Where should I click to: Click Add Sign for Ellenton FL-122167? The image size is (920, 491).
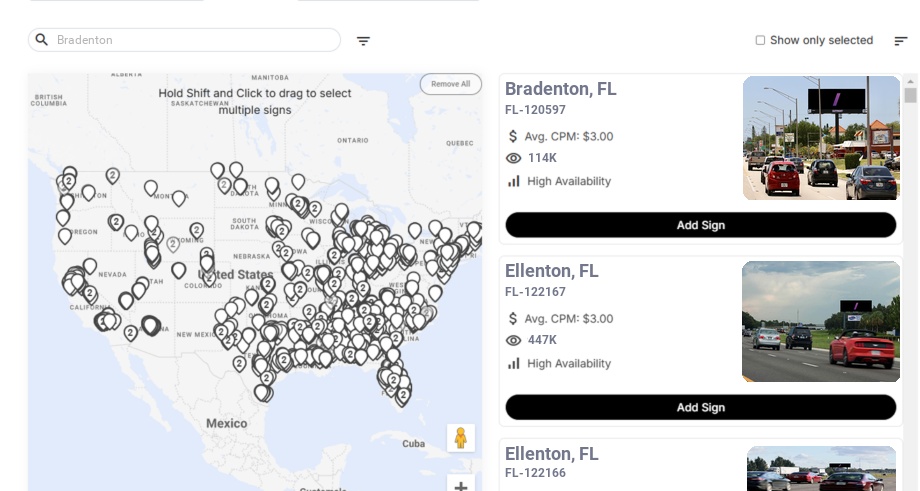[700, 407]
